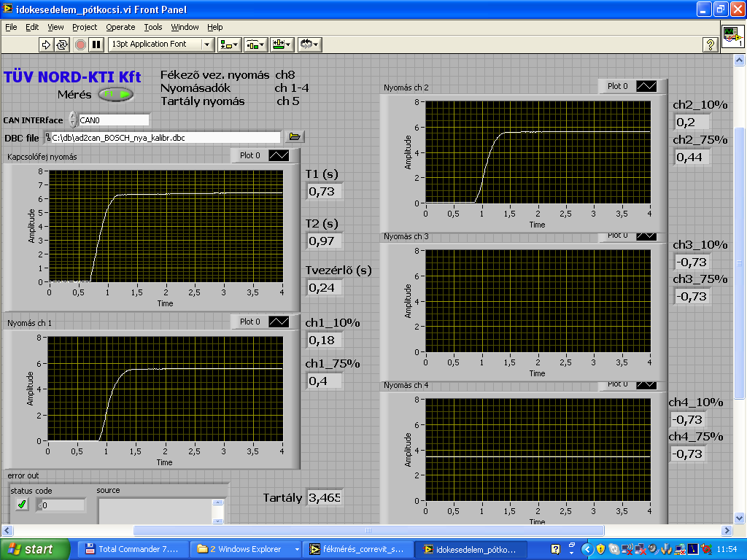Click the ch2_10% value 0,2
747x560 pixels.
pos(692,122)
